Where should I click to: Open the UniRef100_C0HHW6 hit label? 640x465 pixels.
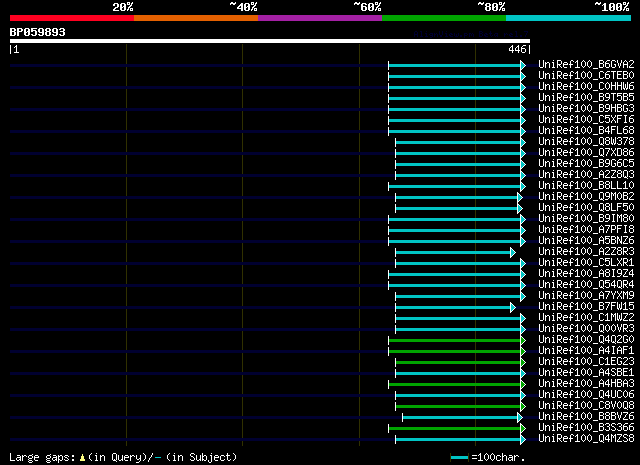click(586, 87)
